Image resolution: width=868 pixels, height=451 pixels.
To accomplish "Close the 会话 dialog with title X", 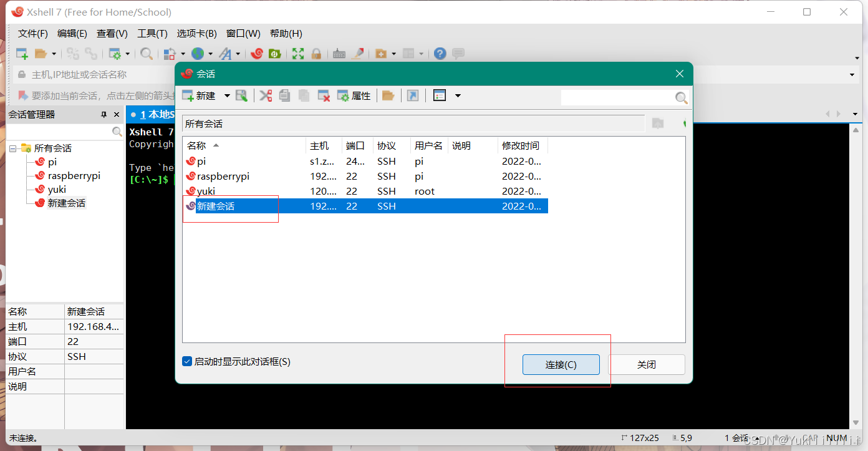I will (x=680, y=74).
